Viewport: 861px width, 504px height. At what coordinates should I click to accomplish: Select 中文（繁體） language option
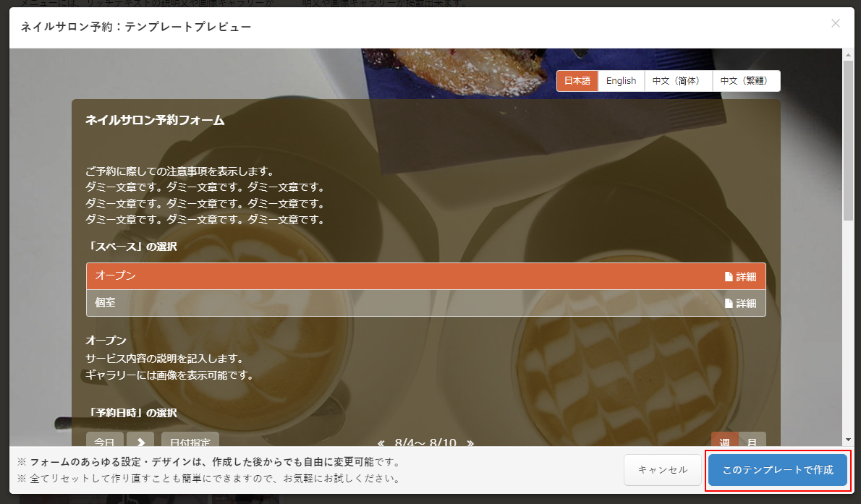(746, 81)
